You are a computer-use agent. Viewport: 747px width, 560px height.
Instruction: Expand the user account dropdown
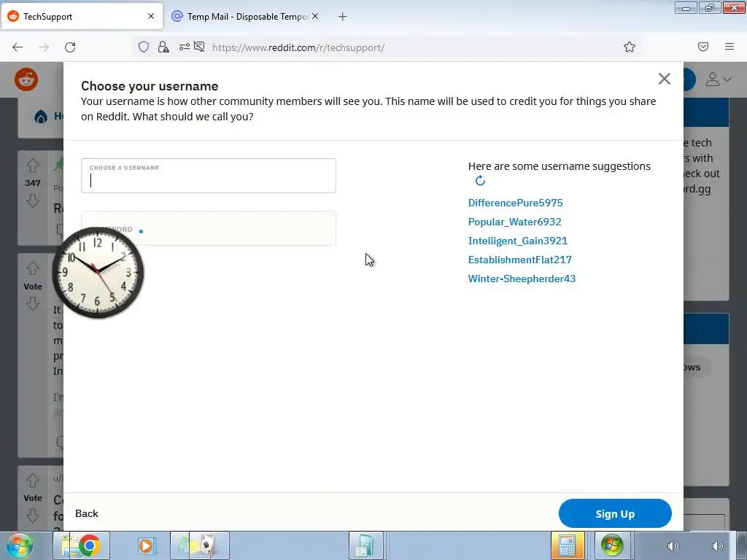719,79
